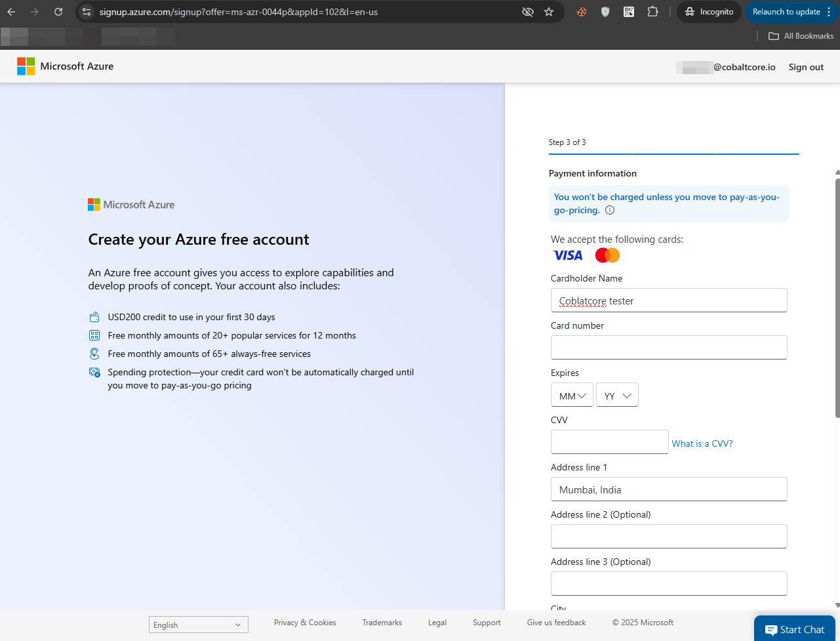The image size is (840, 641).
Task: Open the cookie extension icon in toolbar
Action: [x=582, y=11]
